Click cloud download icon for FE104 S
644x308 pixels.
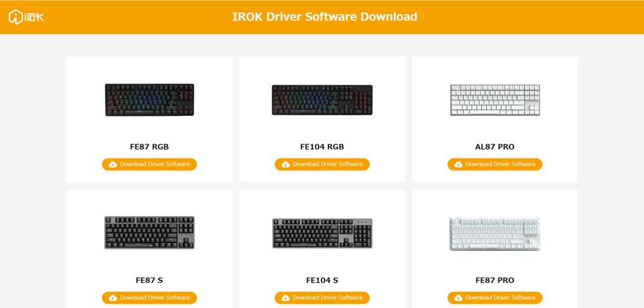(x=285, y=298)
